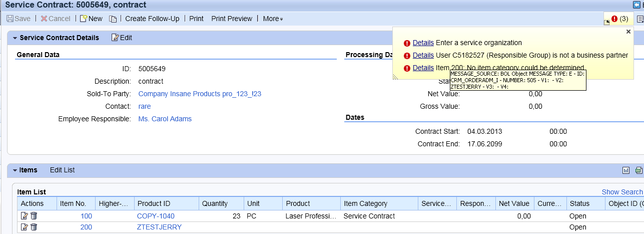This screenshot has width=644, height=234.
Task: Edit item 200 using pencil icon
Action: pos(24,227)
